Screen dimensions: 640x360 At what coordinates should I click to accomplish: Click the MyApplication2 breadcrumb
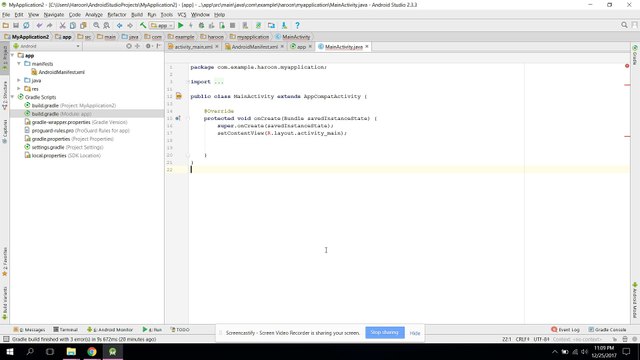27,37
